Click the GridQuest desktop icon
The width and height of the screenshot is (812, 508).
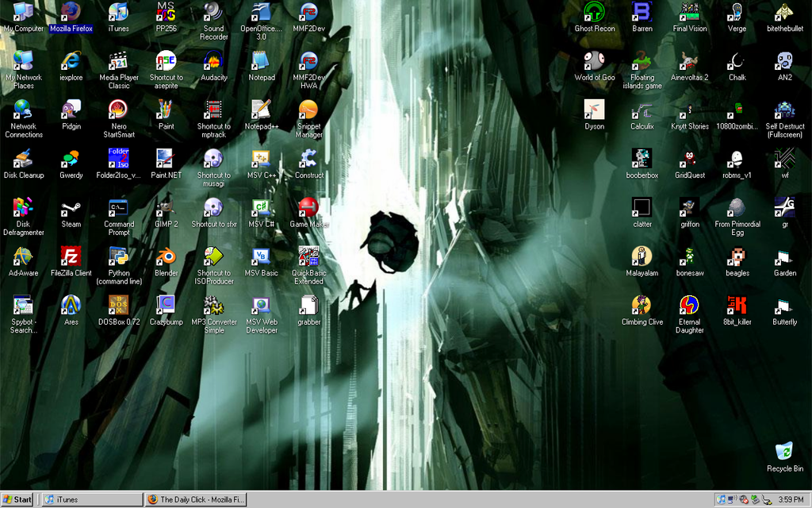tap(689, 158)
